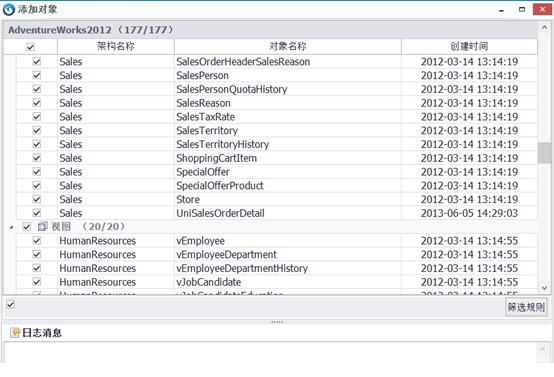Click the 日志消息 log label
554x377 pixels.
(x=42, y=332)
